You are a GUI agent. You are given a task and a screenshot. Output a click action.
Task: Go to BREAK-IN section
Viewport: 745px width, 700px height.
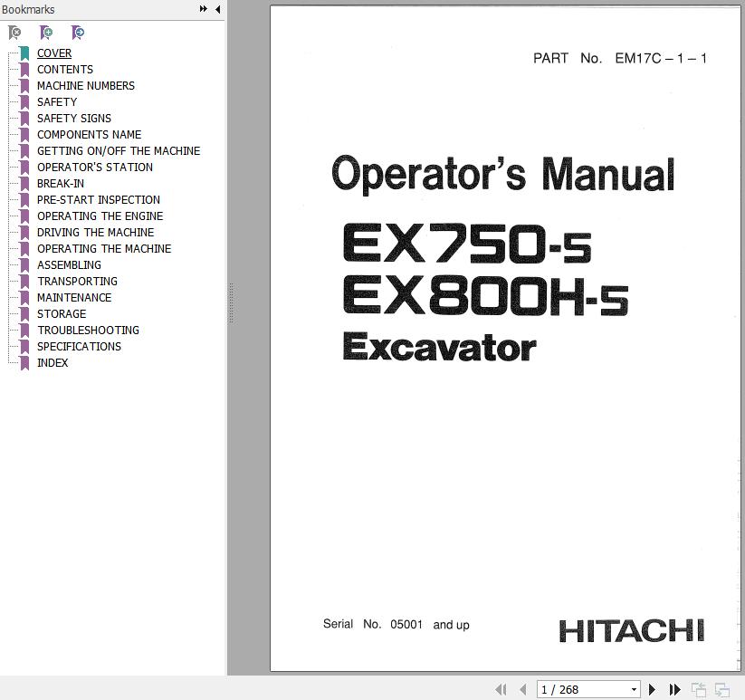(61, 184)
